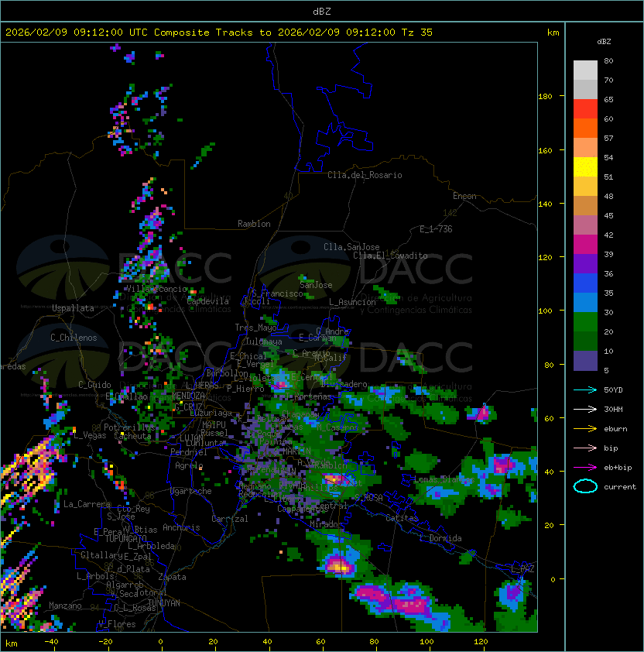Select the Uspallata label on map

click(73, 308)
